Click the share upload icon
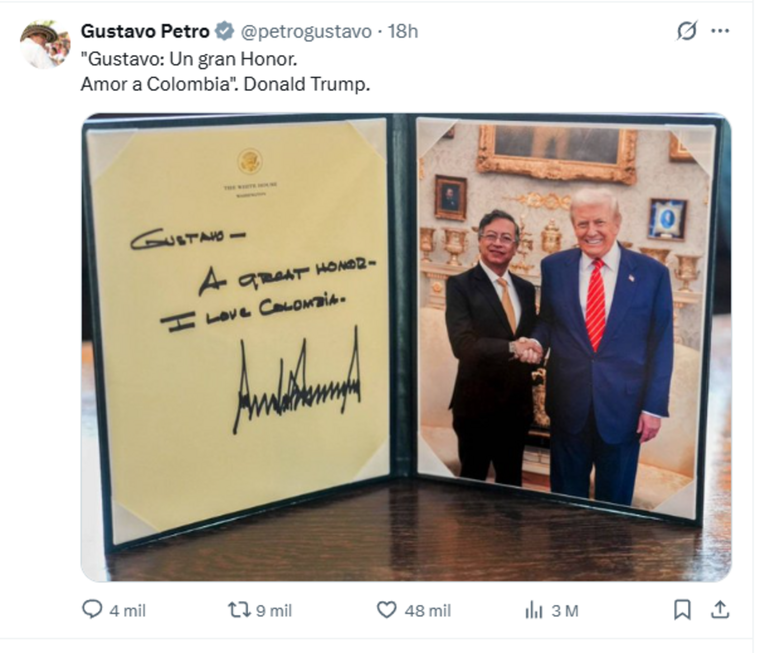The image size is (760, 653). tap(720, 610)
